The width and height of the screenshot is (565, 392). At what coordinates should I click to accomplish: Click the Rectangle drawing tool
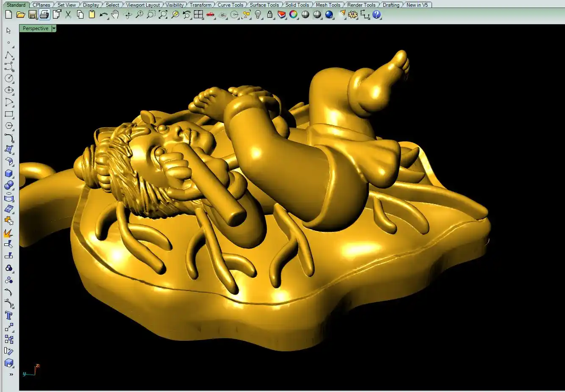(x=9, y=114)
